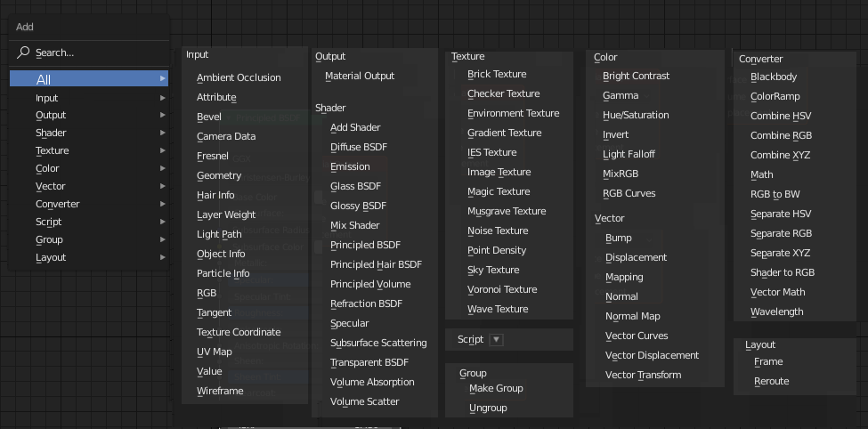Add a Normal Map node
This screenshot has width=868, height=429.
pyautogui.click(x=633, y=316)
